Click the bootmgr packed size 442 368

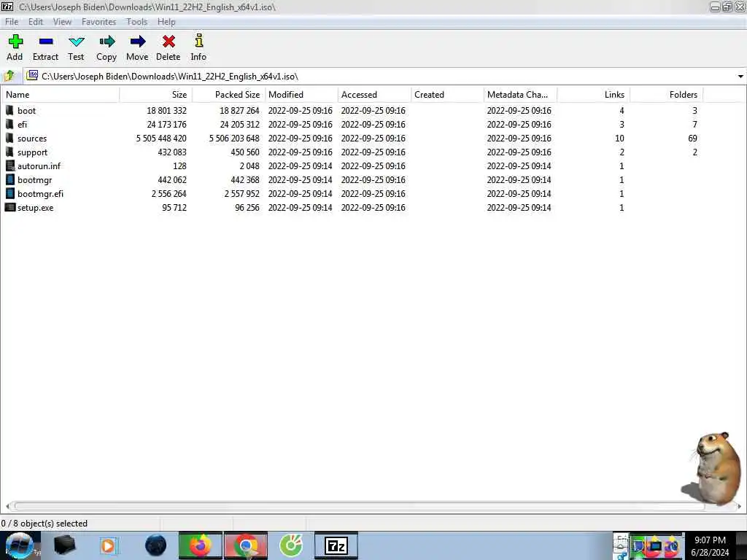(x=245, y=180)
